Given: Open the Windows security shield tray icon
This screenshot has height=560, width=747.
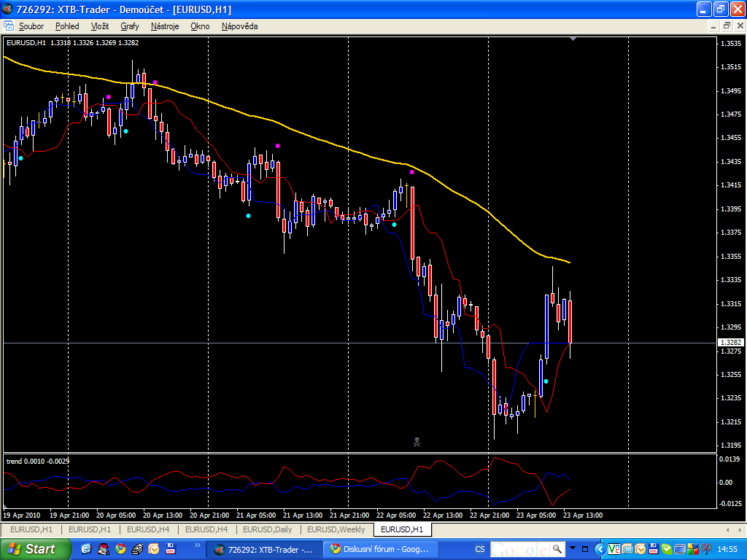Looking at the screenshot, I should pos(693,549).
